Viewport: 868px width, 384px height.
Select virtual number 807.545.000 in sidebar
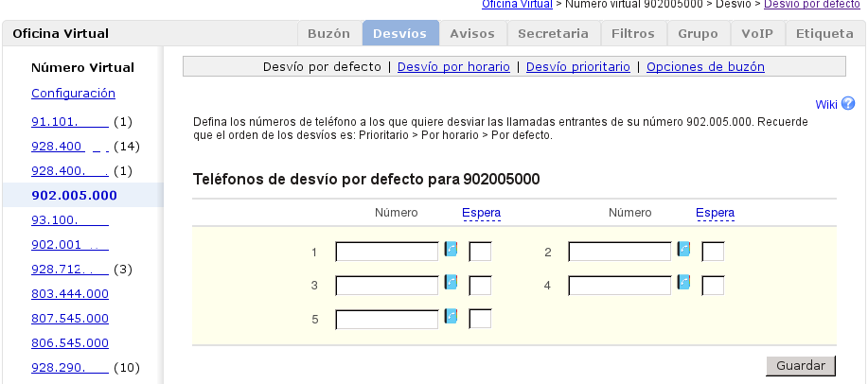click(70, 319)
